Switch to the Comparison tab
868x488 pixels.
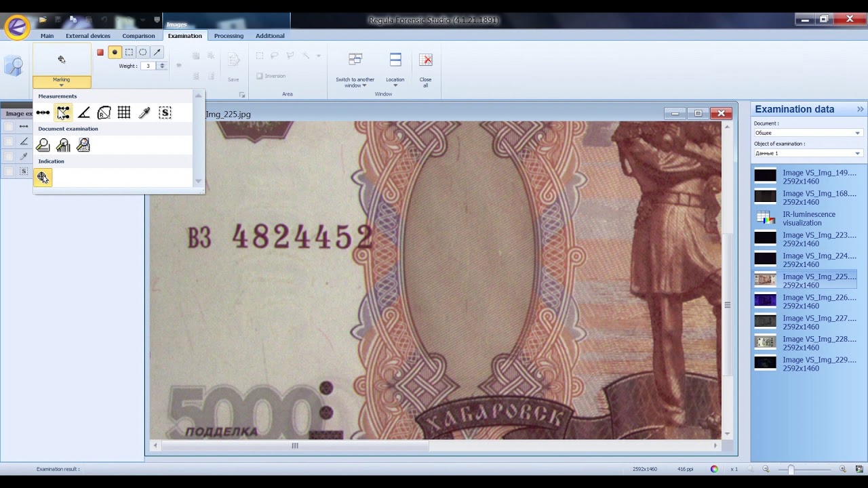pos(138,36)
